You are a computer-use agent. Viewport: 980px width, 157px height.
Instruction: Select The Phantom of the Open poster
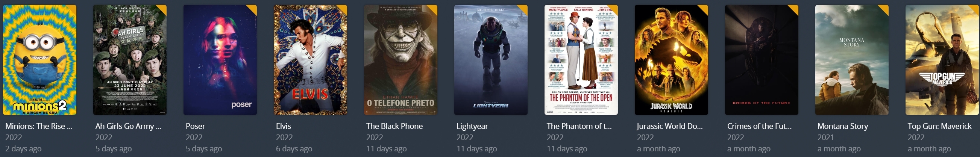pyautogui.click(x=581, y=60)
